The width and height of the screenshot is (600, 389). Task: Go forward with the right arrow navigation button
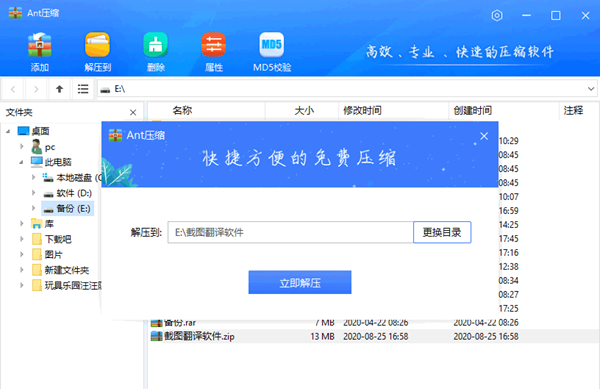click(x=36, y=89)
